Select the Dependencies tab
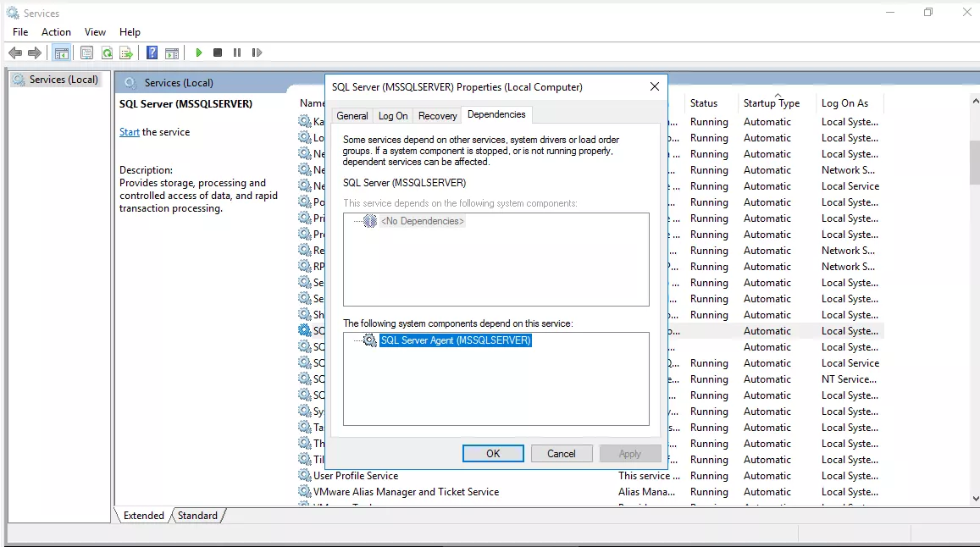Image resolution: width=980 pixels, height=547 pixels. (x=496, y=114)
